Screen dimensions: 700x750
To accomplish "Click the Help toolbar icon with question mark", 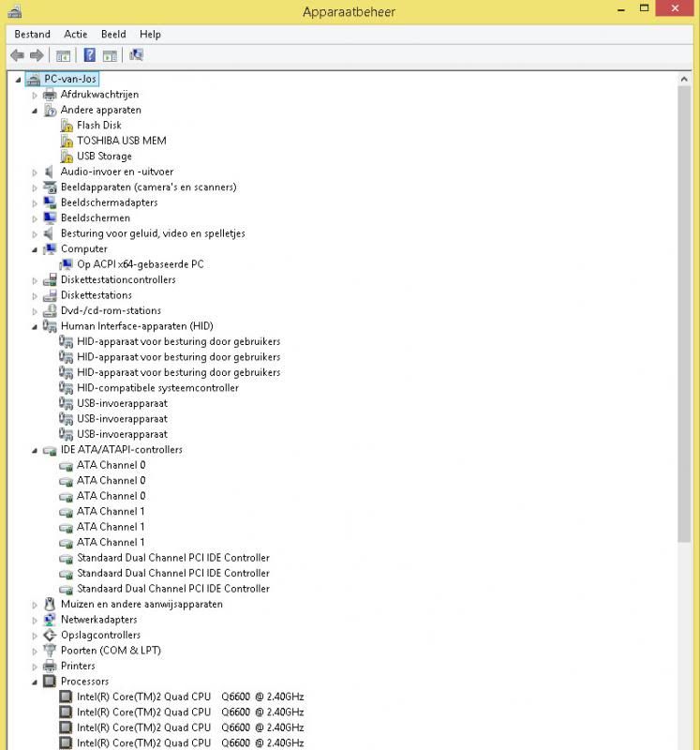I will click(x=90, y=55).
